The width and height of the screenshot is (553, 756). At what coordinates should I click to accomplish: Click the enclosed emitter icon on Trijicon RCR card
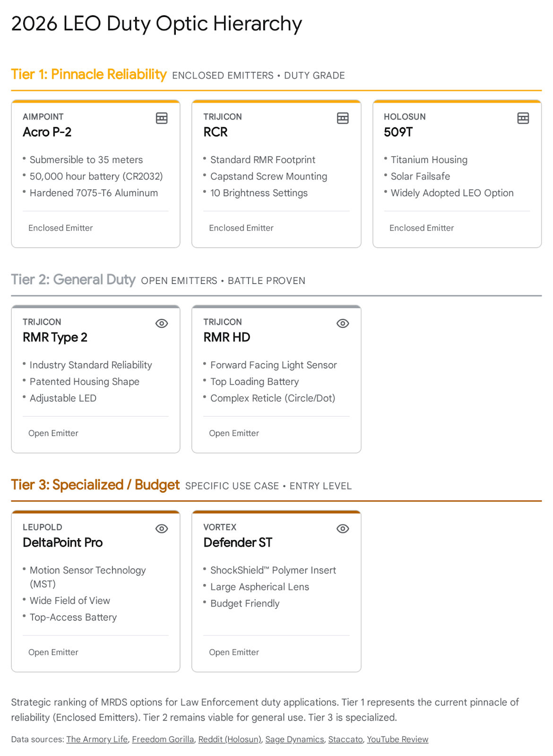[343, 118]
